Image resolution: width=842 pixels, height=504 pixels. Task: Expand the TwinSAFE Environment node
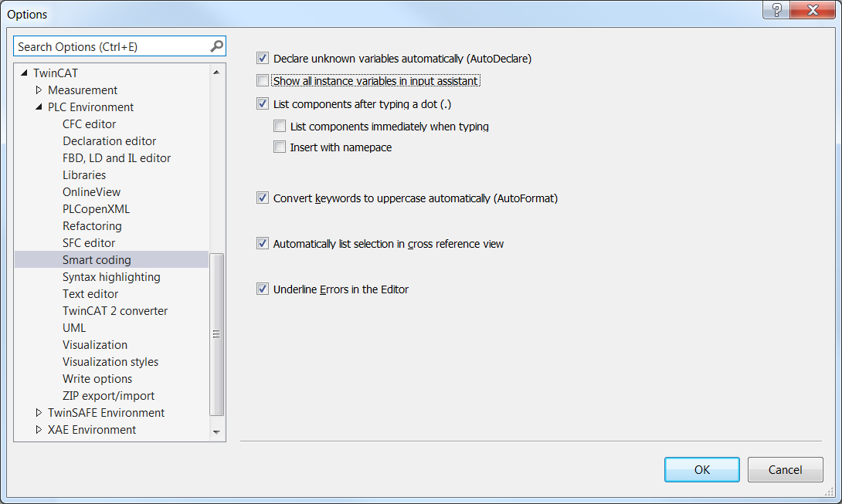tap(39, 413)
